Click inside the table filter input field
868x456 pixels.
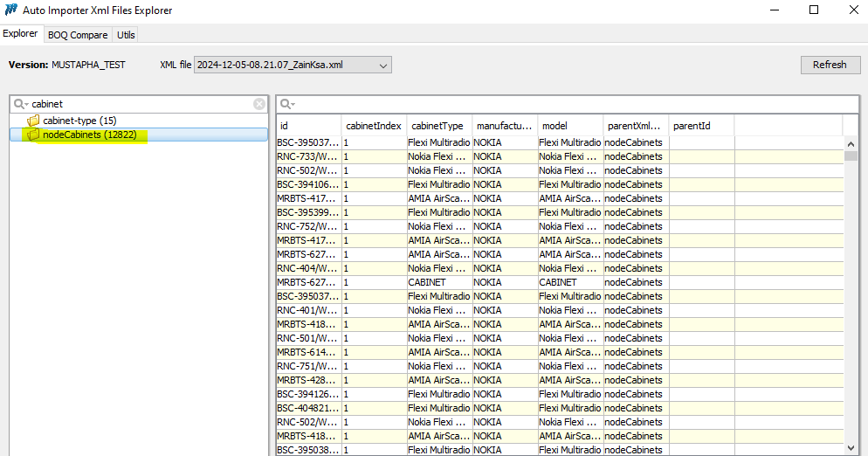(x=568, y=104)
